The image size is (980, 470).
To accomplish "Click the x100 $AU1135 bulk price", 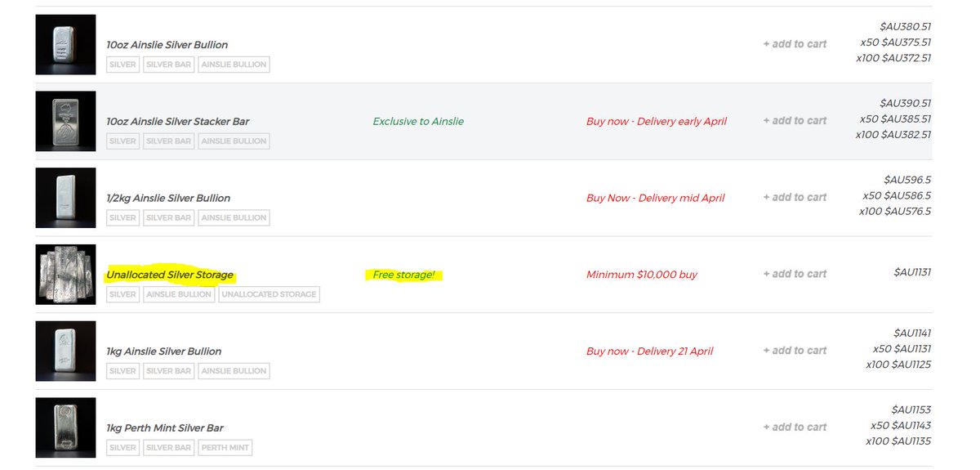I will 898,441.
